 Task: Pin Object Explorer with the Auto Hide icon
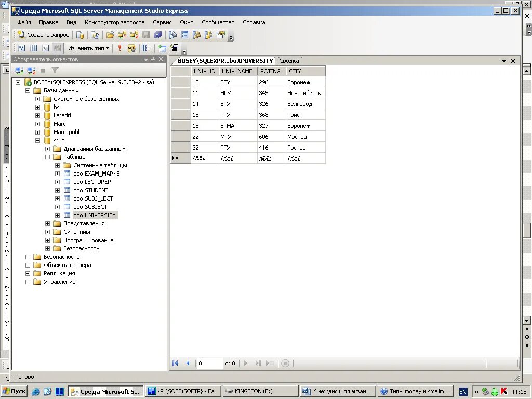point(153,59)
